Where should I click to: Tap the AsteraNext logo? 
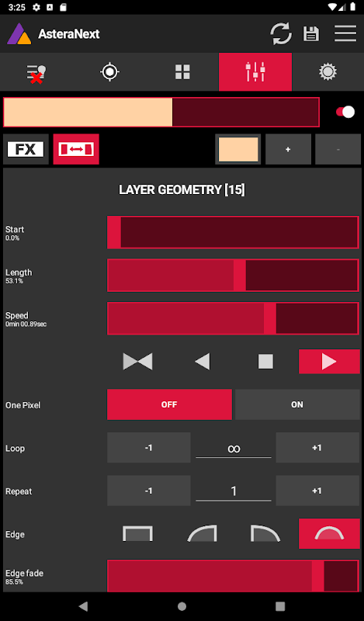coord(19,33)
